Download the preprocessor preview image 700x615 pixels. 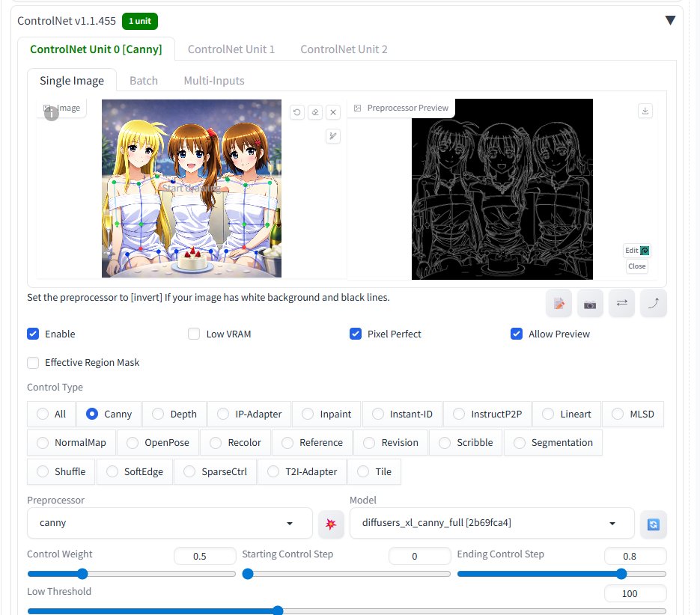point(645,110)
